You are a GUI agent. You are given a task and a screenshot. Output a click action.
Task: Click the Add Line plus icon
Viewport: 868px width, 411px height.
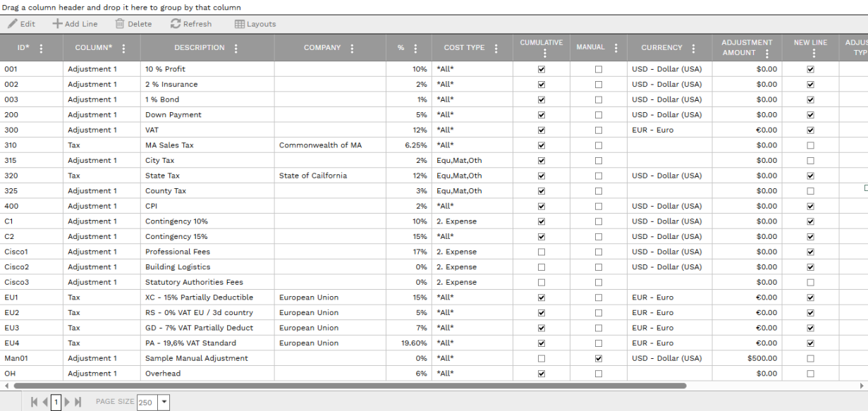[x=57, y=24]
